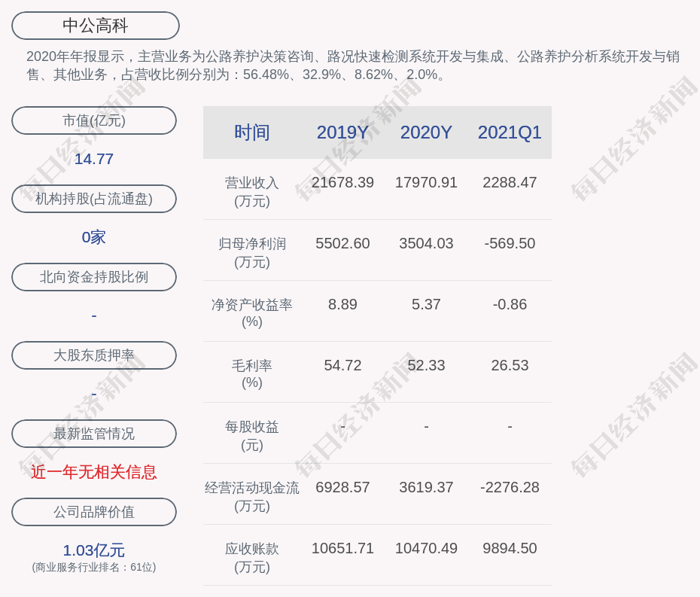Select the 大股东质押率 pill
Image resolution: width=700 pixels, height=597 pixels.
point(94,355)
